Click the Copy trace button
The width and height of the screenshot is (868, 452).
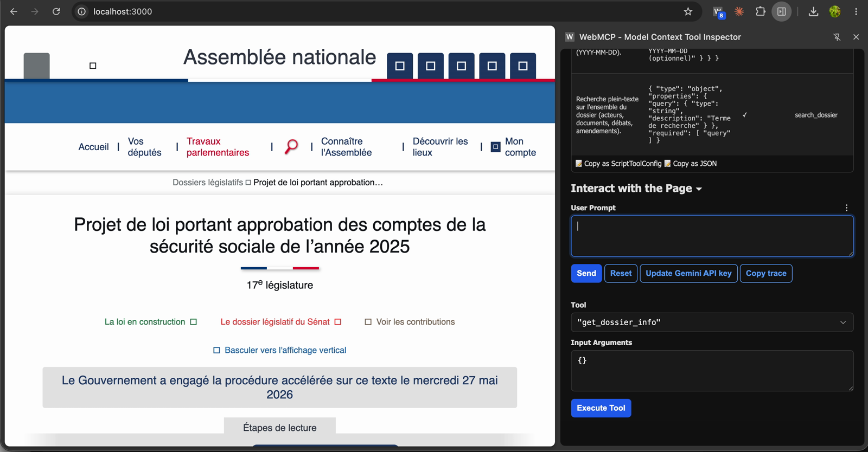766,273
